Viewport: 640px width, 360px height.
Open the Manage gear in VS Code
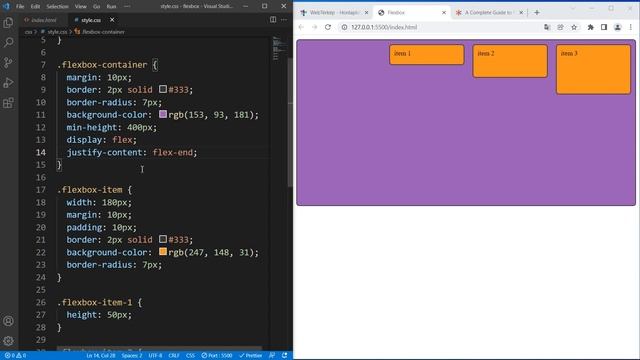click(8, 340)
